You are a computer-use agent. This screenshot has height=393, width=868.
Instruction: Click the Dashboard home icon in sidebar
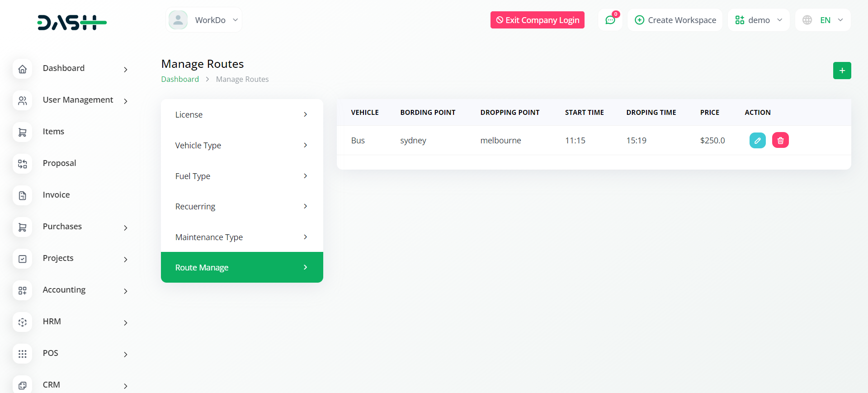click(x=23, y=69)
